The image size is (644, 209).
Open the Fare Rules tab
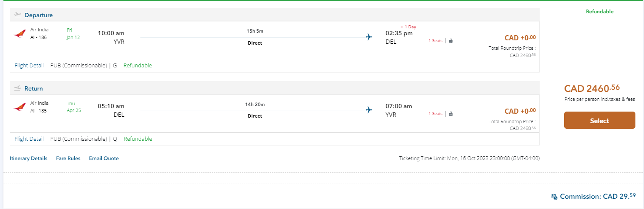(68, 158)
